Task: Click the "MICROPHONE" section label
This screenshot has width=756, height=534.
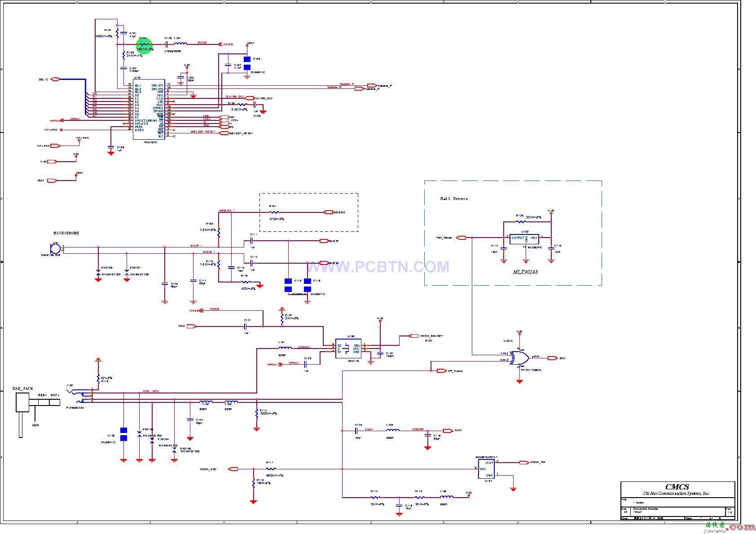Action: point(66,234)
